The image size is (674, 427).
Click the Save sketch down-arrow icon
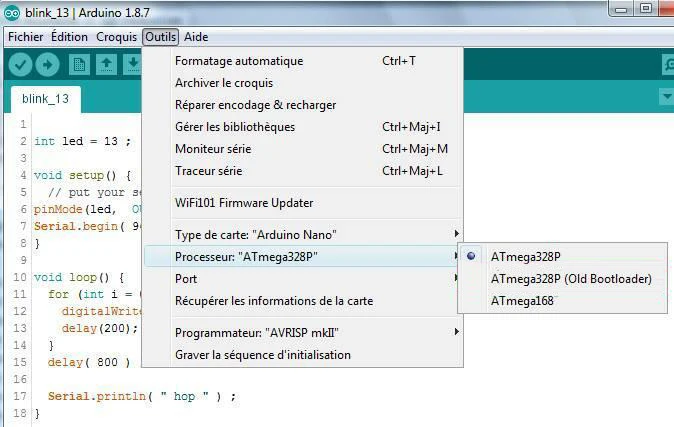coord(133,65)
